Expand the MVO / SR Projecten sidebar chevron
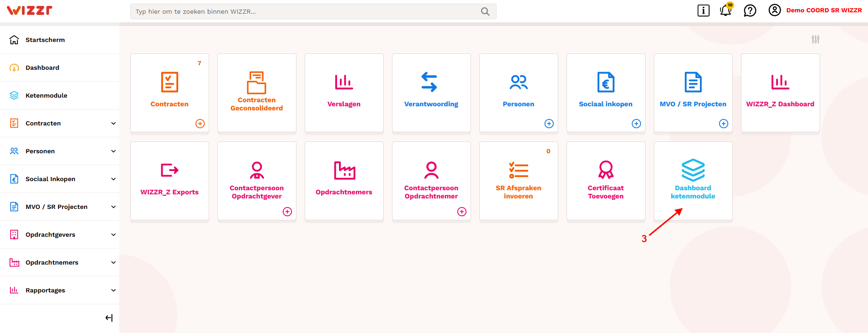This screenshot has height=333, width=868. tap(113, 207)
